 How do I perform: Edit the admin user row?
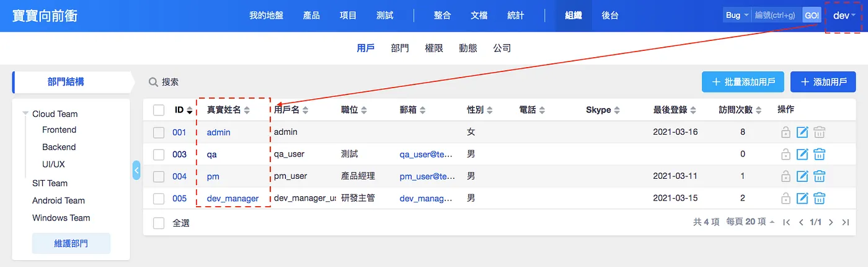(x=802, y=132)
